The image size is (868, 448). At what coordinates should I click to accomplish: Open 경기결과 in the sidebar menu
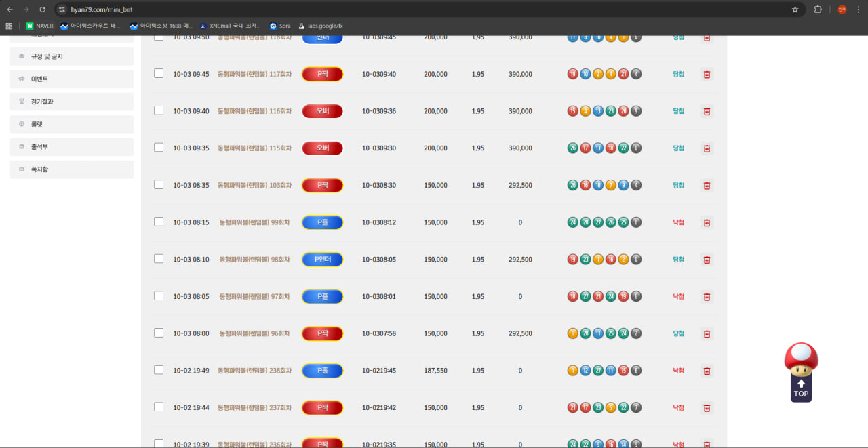point(71,102)
